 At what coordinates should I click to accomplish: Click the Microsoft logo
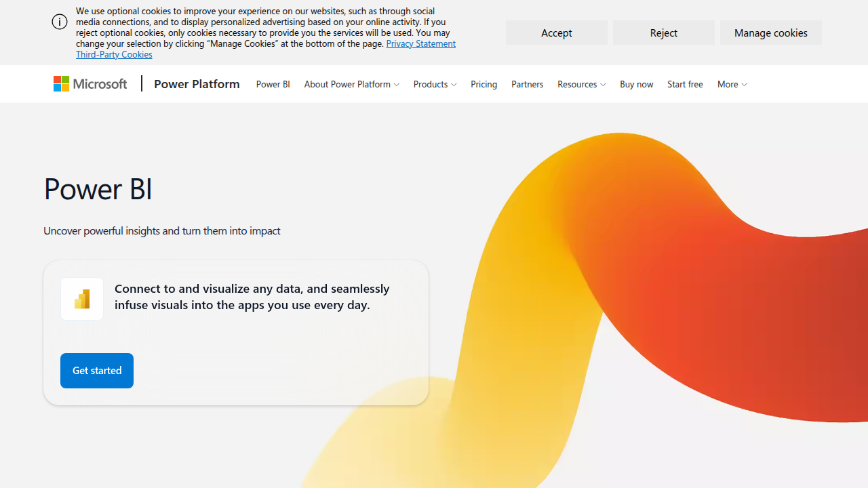pos(90,84)
